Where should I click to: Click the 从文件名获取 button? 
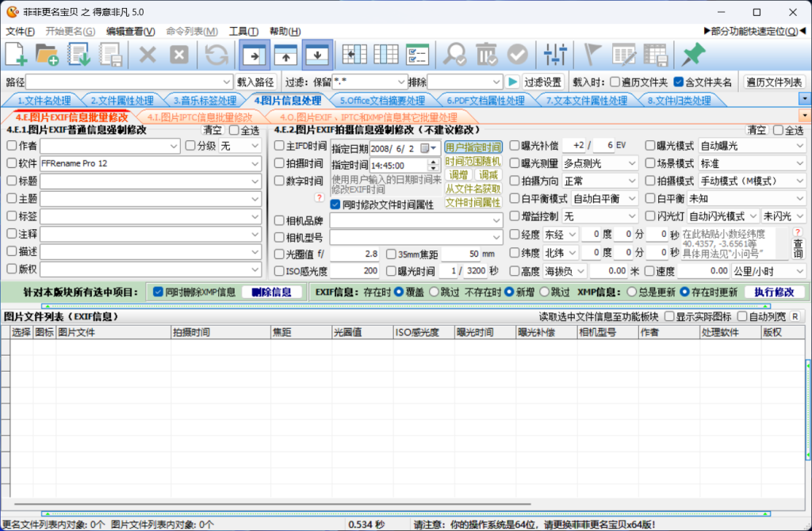point(473,189)
